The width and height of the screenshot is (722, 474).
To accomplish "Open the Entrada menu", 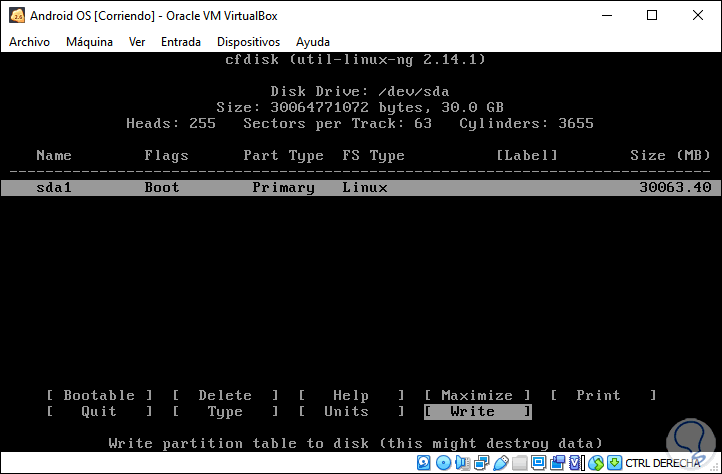I will (x=180, y=42).
